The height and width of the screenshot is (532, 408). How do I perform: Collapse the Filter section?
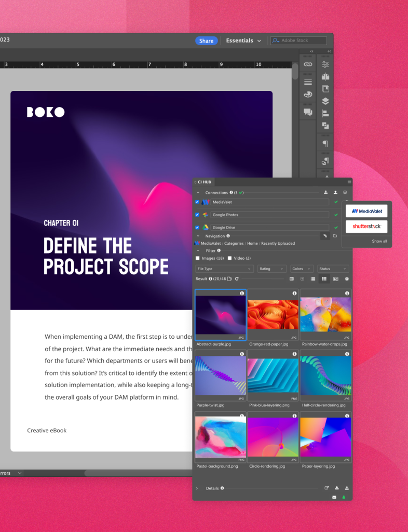pyautogui.click(x=198, y=251)
